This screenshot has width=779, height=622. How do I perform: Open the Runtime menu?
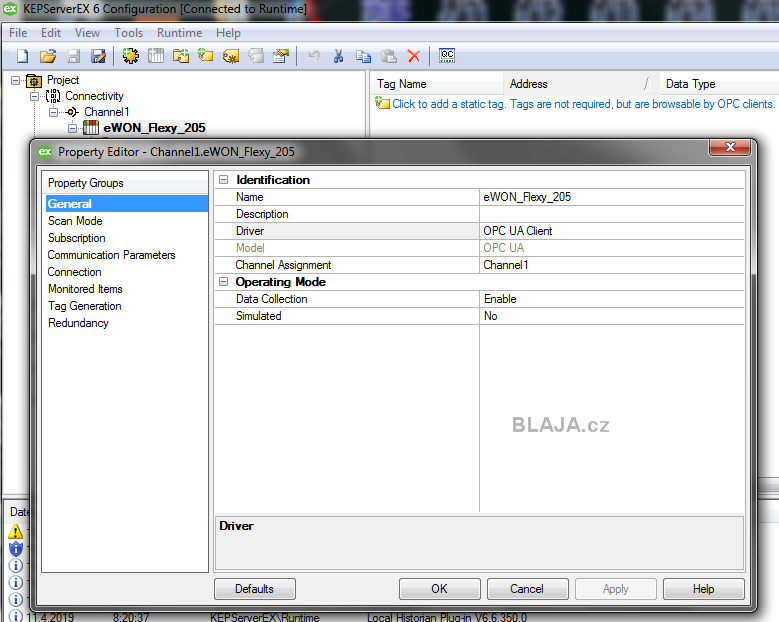179,33
